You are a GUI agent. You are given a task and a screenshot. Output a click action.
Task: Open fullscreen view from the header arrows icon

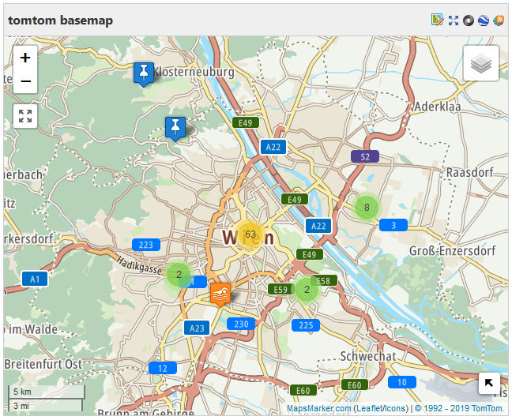[454, 21]
